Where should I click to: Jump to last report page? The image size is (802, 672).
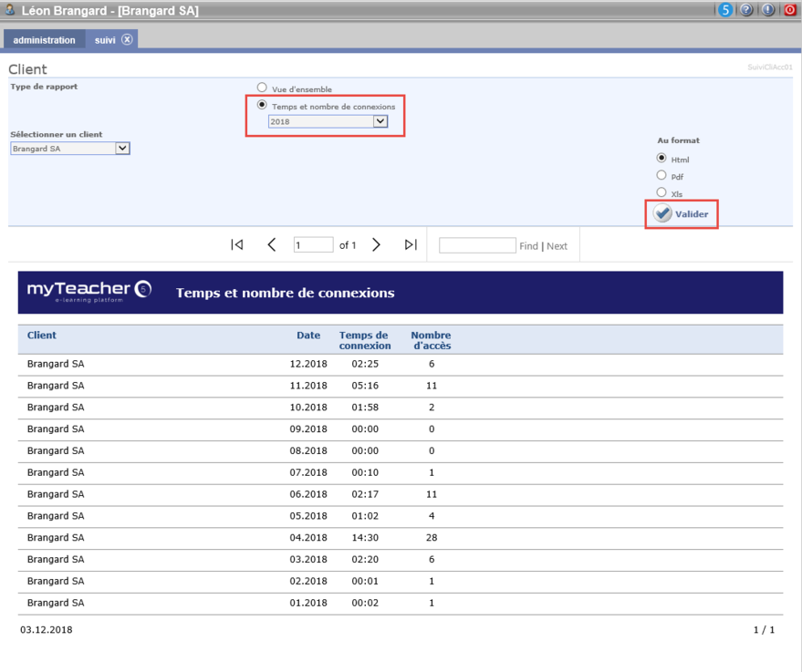pyautogui.click(x=411, y=244)
